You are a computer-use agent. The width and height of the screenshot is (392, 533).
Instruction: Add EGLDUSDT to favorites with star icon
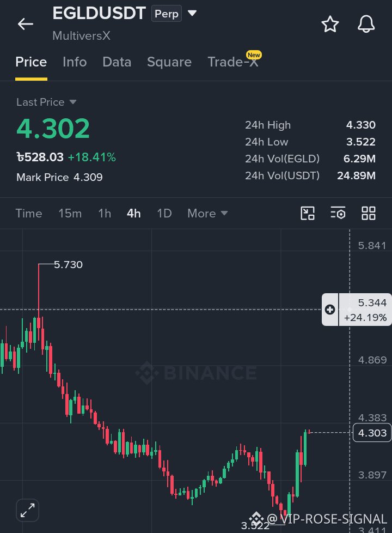(330, 24)
